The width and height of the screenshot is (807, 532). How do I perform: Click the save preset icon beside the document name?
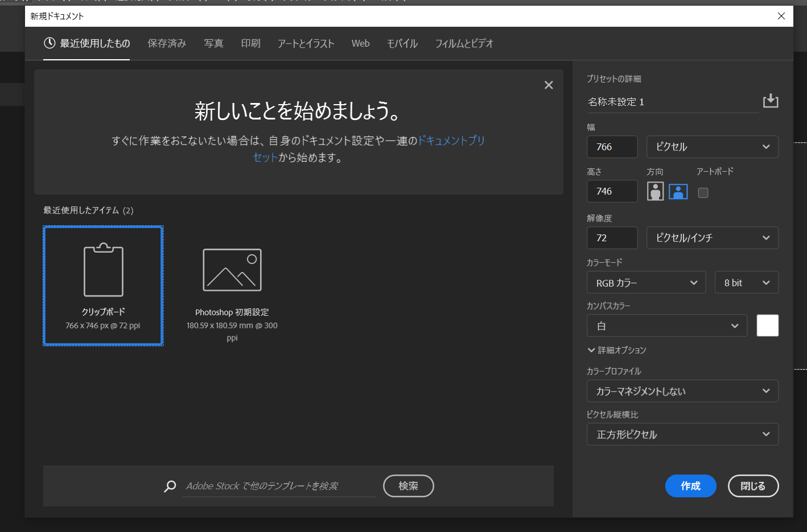(x=770, y=101)
